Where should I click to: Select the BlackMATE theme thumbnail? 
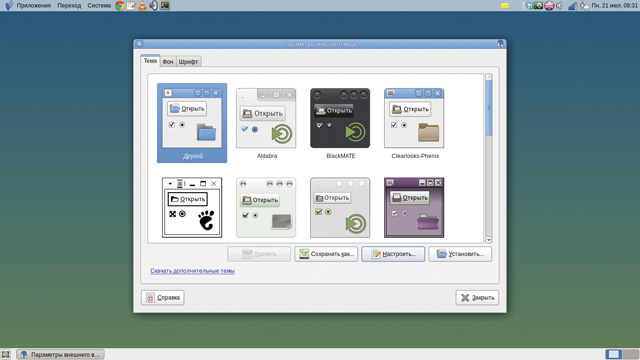340,123
